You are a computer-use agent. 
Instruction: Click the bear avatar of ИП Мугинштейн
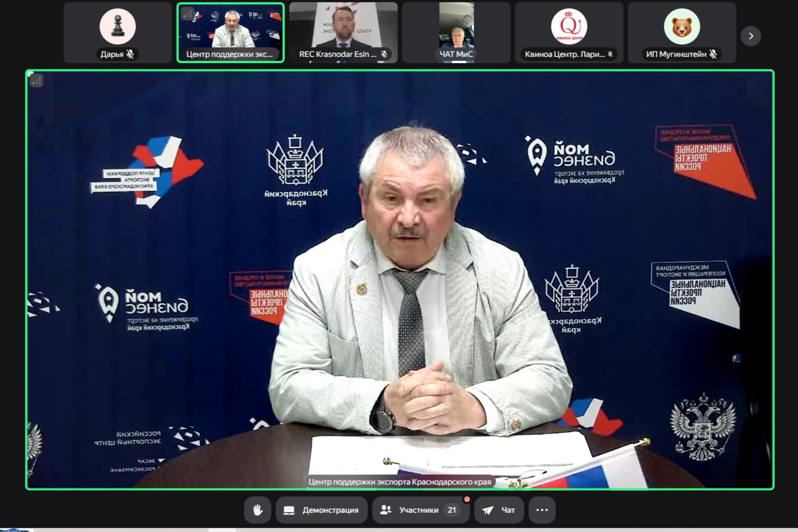tap(682, 27)
